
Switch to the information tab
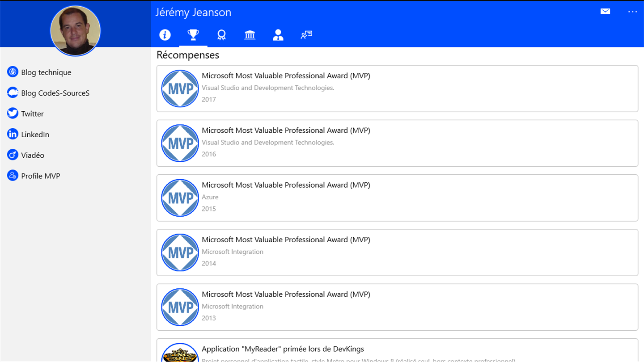[x=165, y=35]
